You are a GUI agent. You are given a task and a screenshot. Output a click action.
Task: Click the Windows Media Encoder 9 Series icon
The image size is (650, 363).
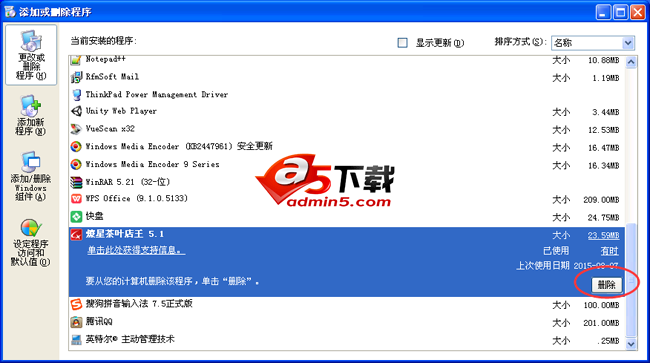(76, 165)
